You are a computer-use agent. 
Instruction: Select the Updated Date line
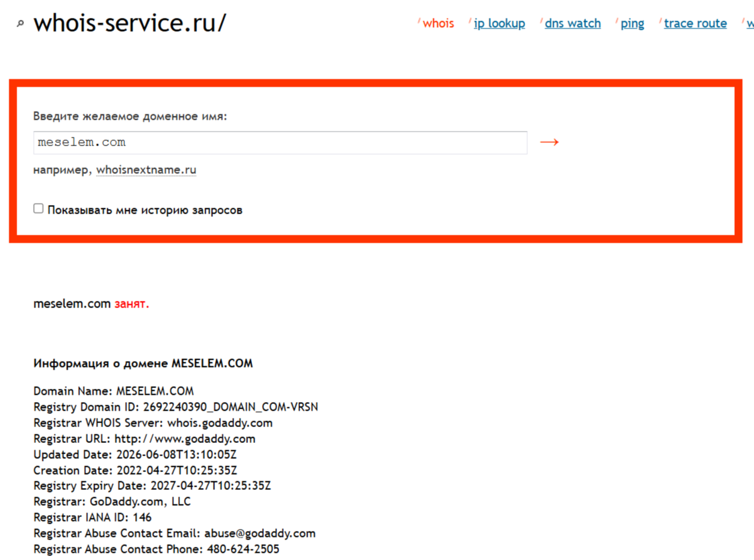135,455
